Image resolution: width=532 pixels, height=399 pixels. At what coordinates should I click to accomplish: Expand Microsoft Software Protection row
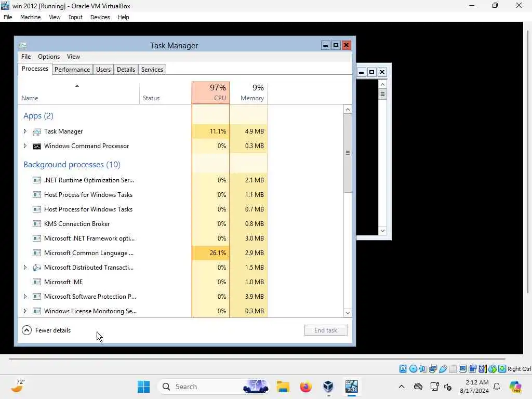25,297
